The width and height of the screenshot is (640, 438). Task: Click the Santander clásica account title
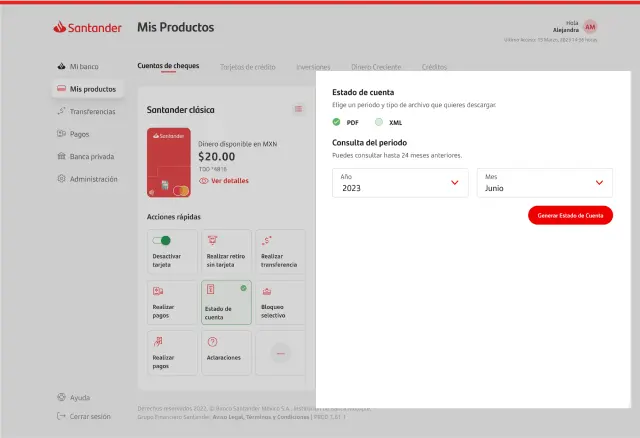[180, 110]
